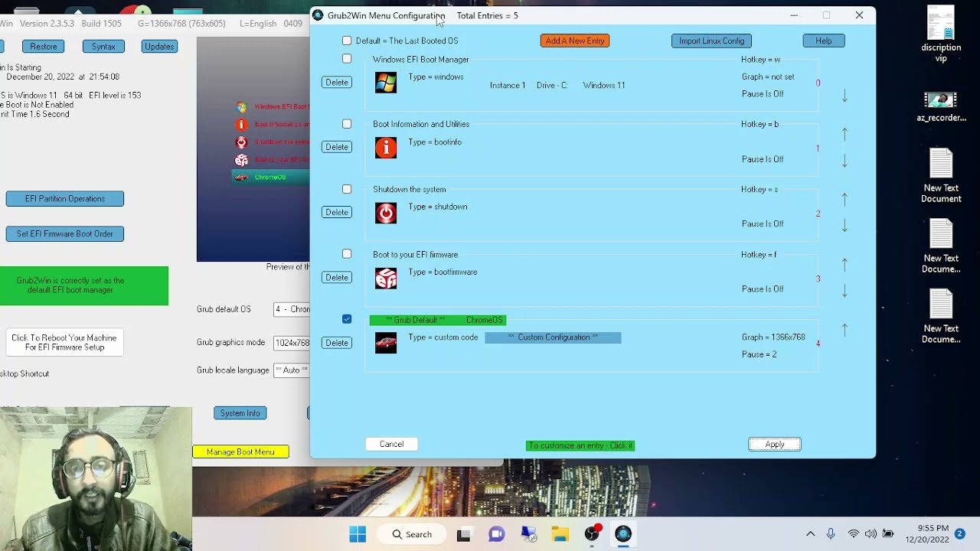
Task: Click Add A New Entry button
Action: coord(575,41)
